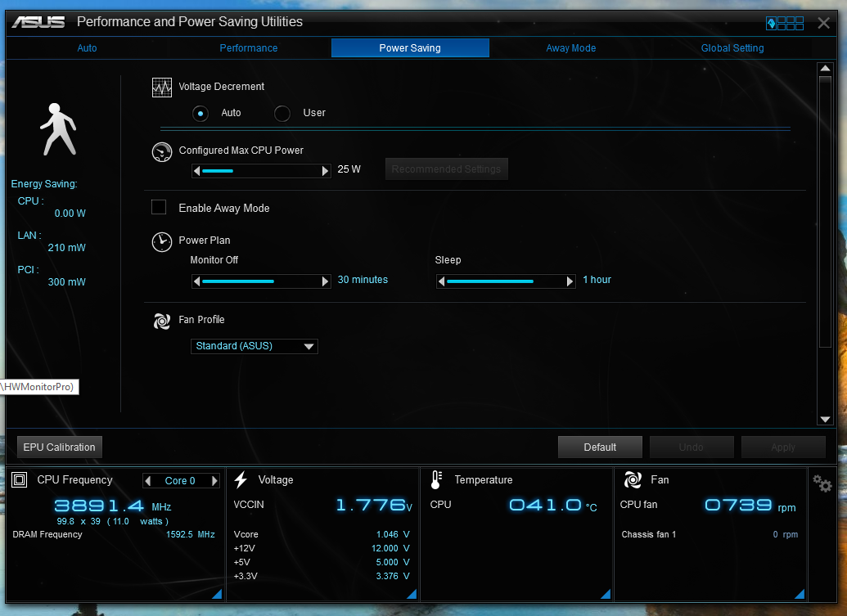Screen dimensions: 847x616
Task: Click the Voltage lightning bolt icon
Action: pos(241,479)
